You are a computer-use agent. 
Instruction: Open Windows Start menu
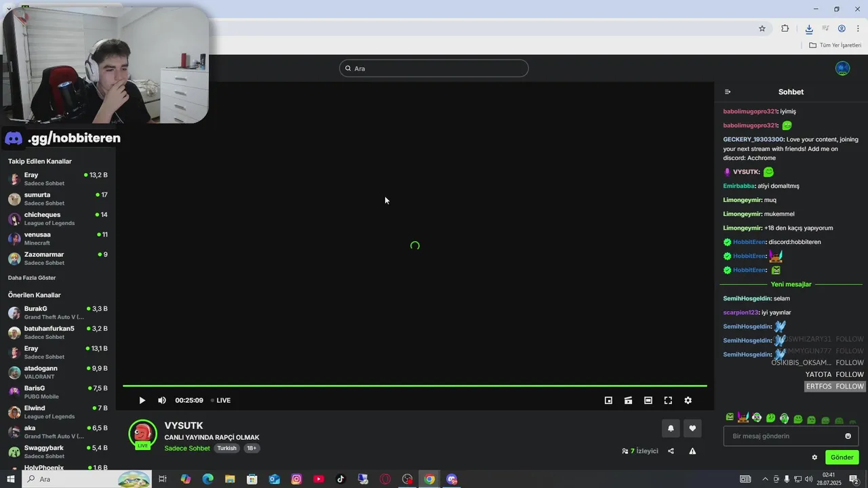(11, 479)
